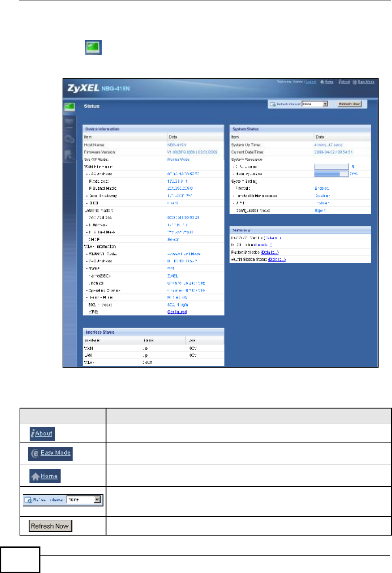
Task: Select the SSID name value ZyXEL
Action: pos(173,276)
